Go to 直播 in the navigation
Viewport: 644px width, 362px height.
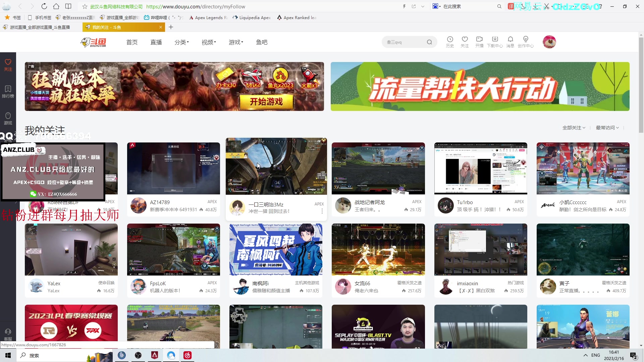(x=156, y=42)
